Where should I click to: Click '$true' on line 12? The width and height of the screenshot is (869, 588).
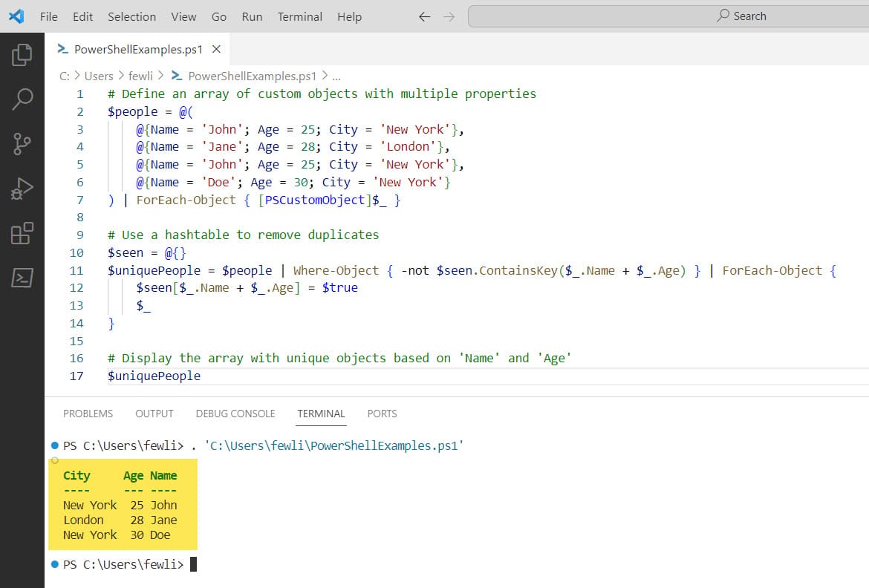pos(339,287)
